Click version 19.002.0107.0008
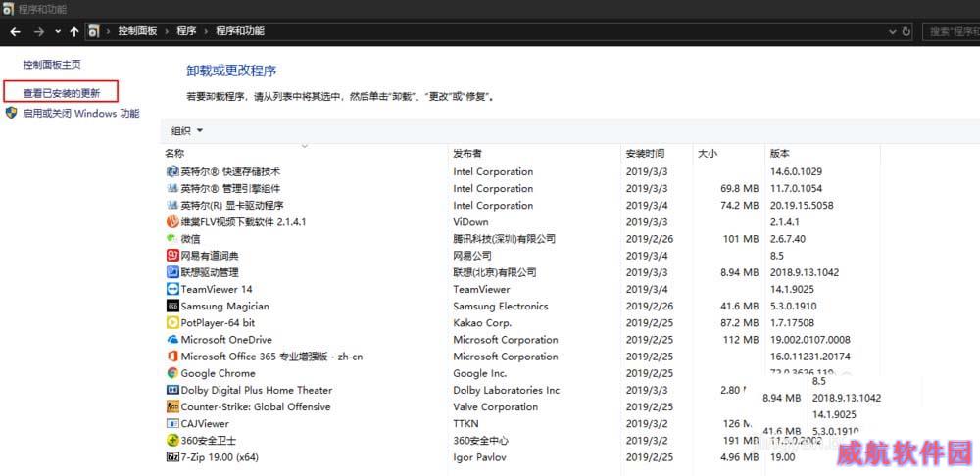The width and height of the screenshot is (980, 476). pyautogui.click(x=810, y=340)
